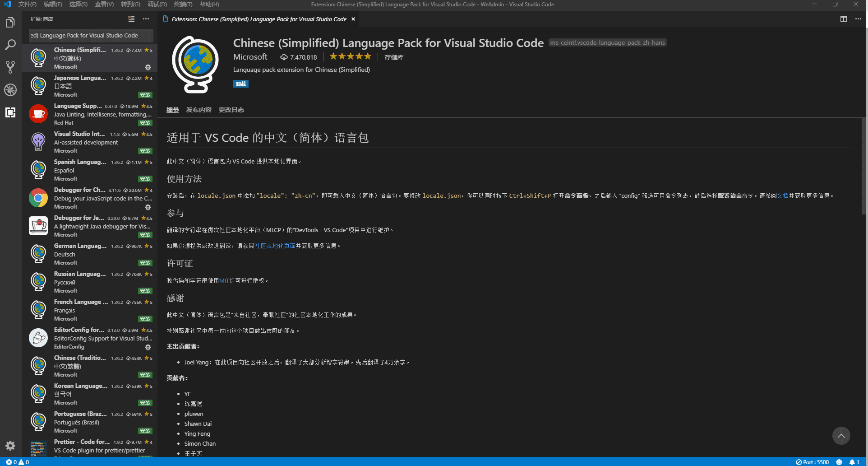The image size is (868, 466).
Task: Click the scroll-to-top round button
Action: point(841,436)
